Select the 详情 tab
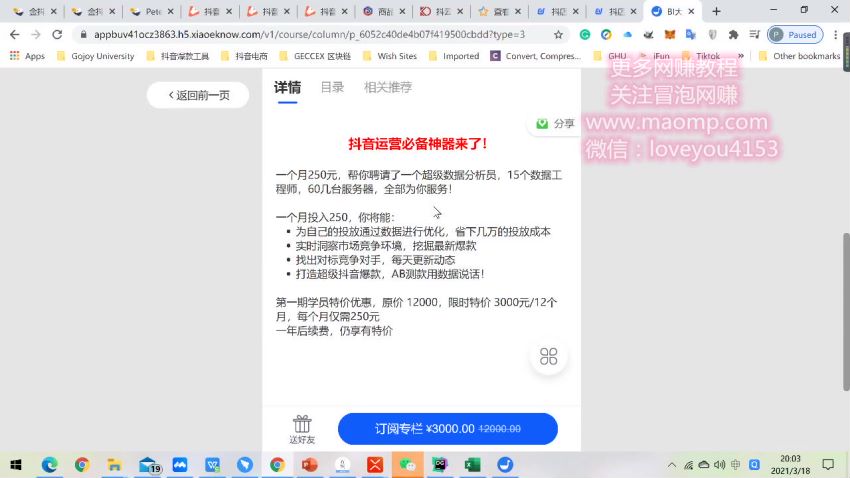 pos(287,87)
